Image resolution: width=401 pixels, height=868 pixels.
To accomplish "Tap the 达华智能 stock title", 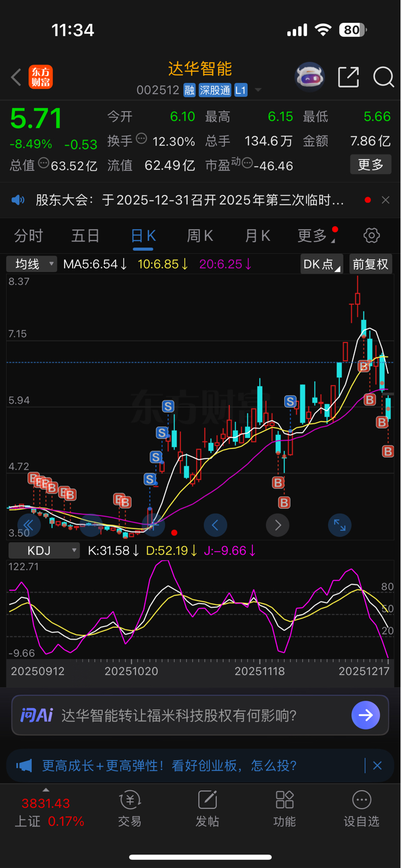I will pyautogui.click(x=200, y=69).
